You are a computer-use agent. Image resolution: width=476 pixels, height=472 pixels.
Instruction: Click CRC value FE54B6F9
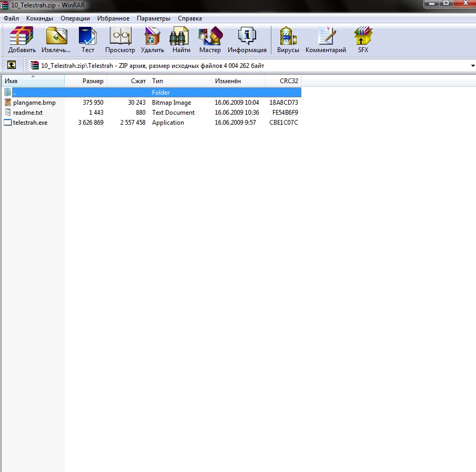285,113
